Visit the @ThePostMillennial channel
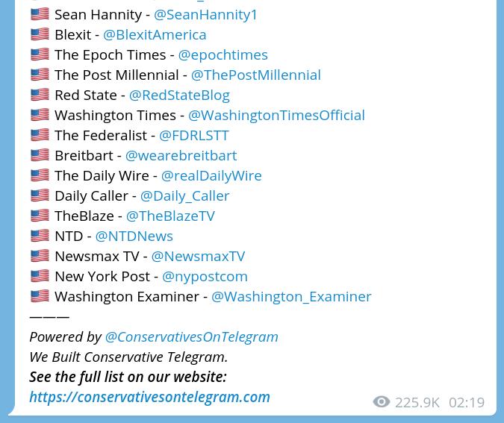 pyautogui.click(x=256, y=75)
